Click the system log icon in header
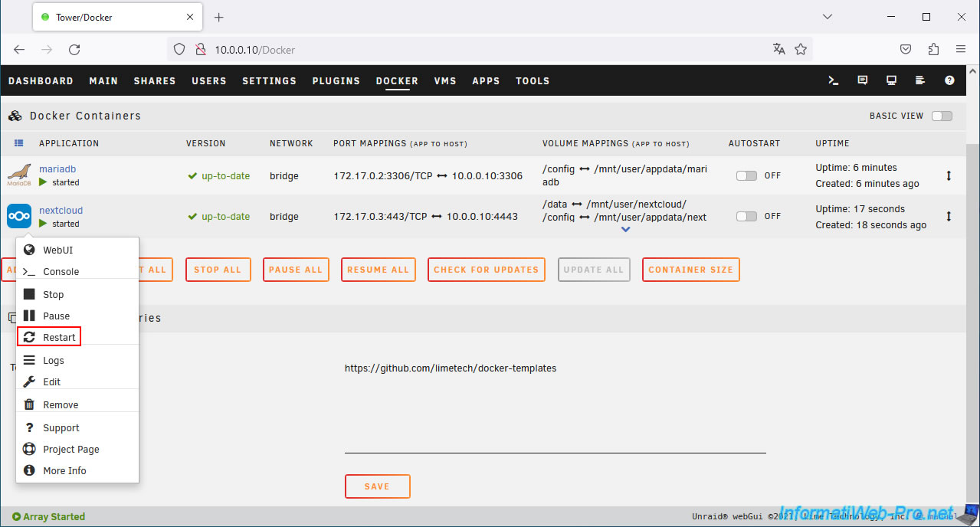 [920, 80]
